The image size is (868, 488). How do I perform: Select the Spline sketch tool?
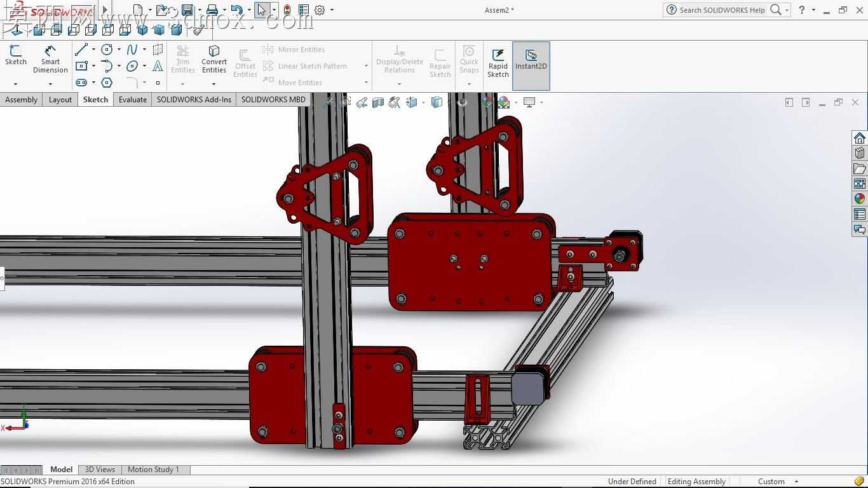[x=132, y=50]
